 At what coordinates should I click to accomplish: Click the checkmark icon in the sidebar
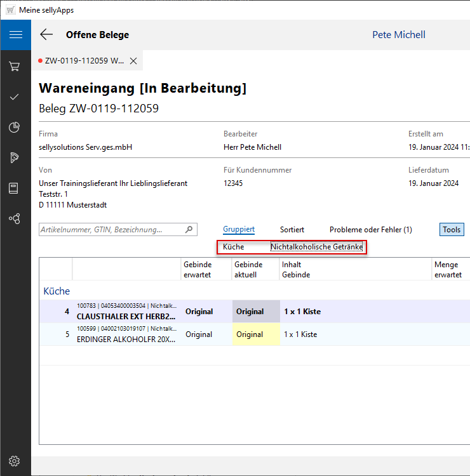pyautogui.click(x=15, y=97)
